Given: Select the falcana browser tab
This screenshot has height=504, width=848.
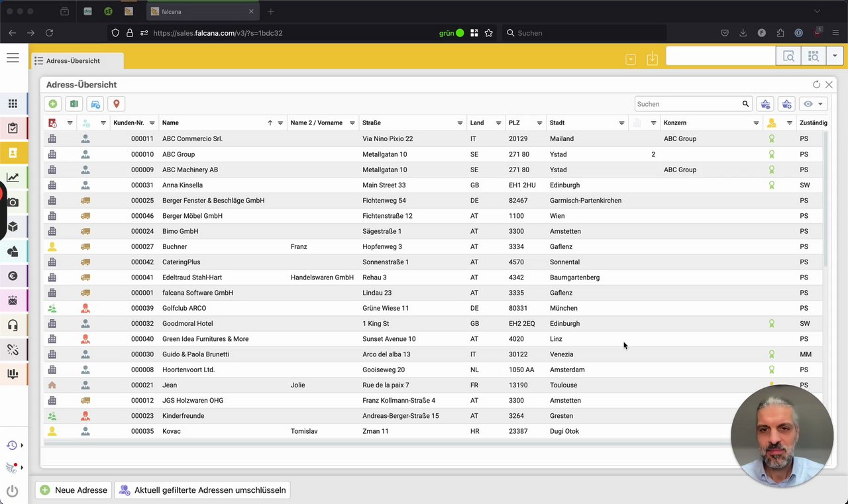Looking at the screenshot, I should (201, 11).
